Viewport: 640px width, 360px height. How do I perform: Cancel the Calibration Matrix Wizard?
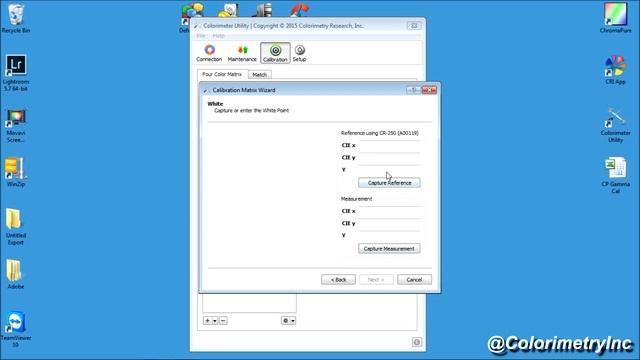(414, 280)
